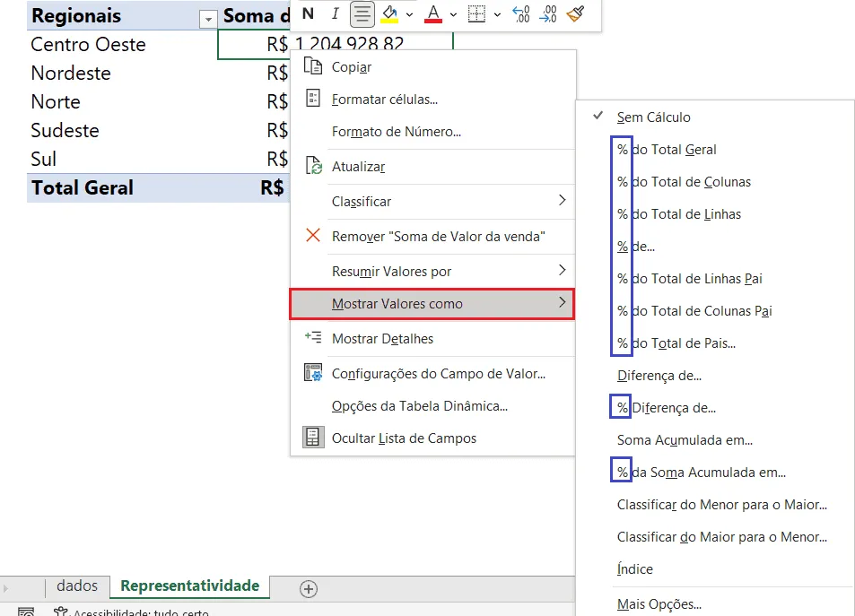The height and width of the screenshot is (616, 855).
Task: Open the Regionais filter dropdown
Action: [x=208, y=20]
